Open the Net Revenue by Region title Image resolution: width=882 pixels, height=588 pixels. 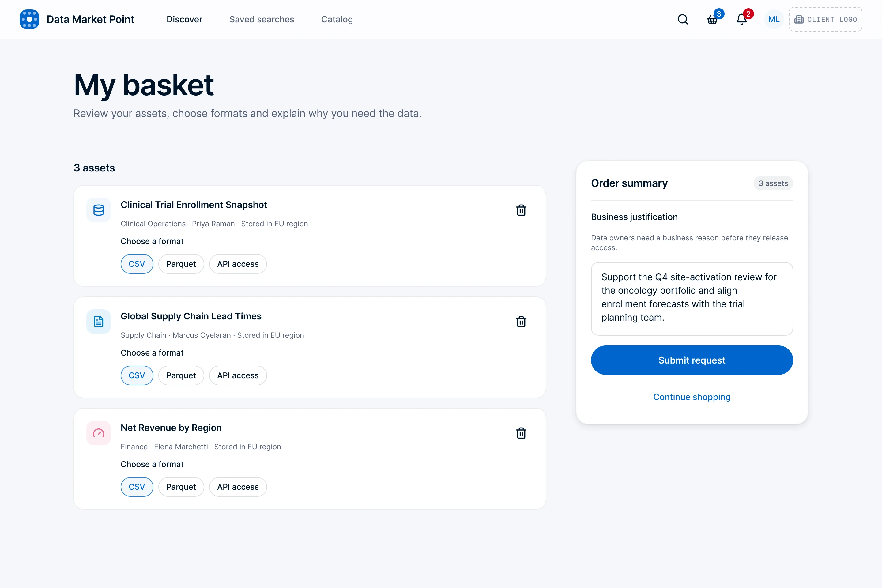171,428
